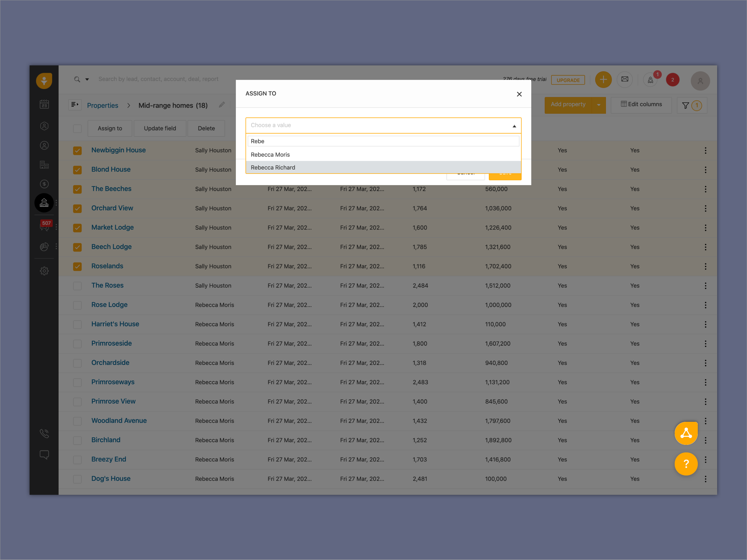Click the Update field button

[x=160, y=128]
